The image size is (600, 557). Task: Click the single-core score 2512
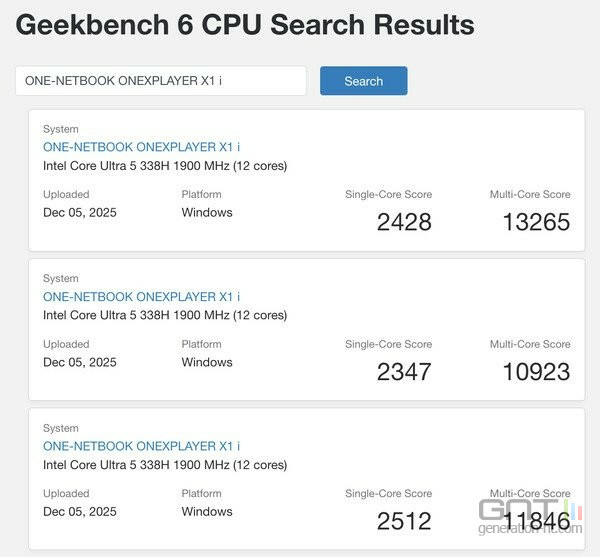404,521
